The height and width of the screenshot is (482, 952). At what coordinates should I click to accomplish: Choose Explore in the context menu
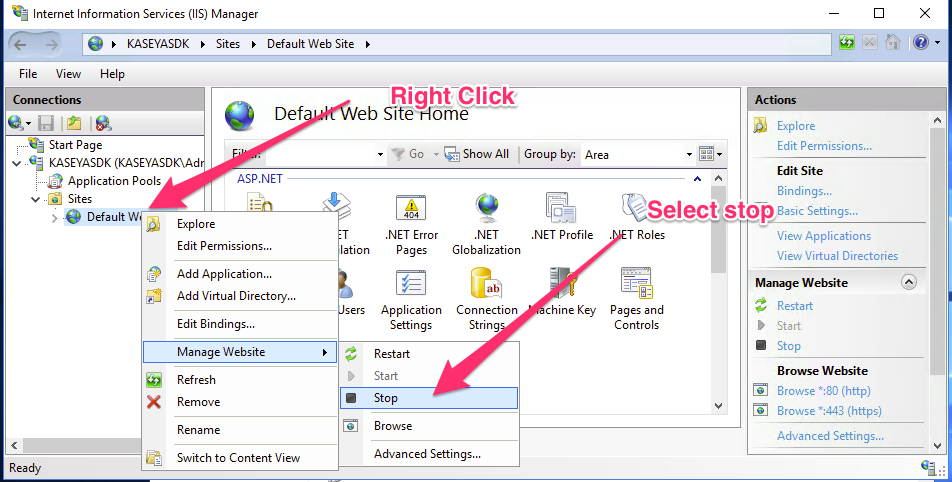click(x=240, y=224)
